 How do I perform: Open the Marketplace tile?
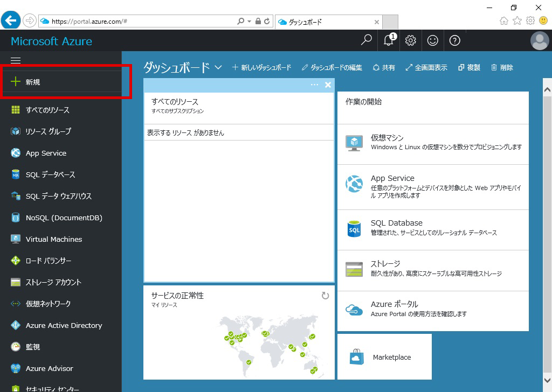click(384, 357)
